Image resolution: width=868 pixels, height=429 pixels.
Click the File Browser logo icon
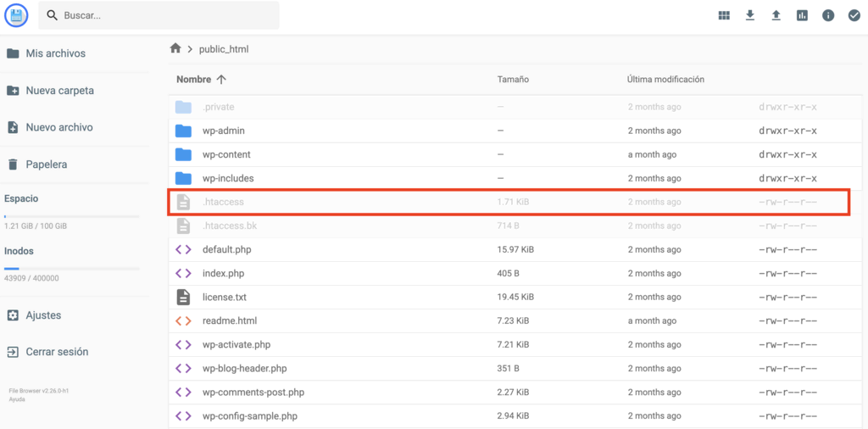pos(16,15)
